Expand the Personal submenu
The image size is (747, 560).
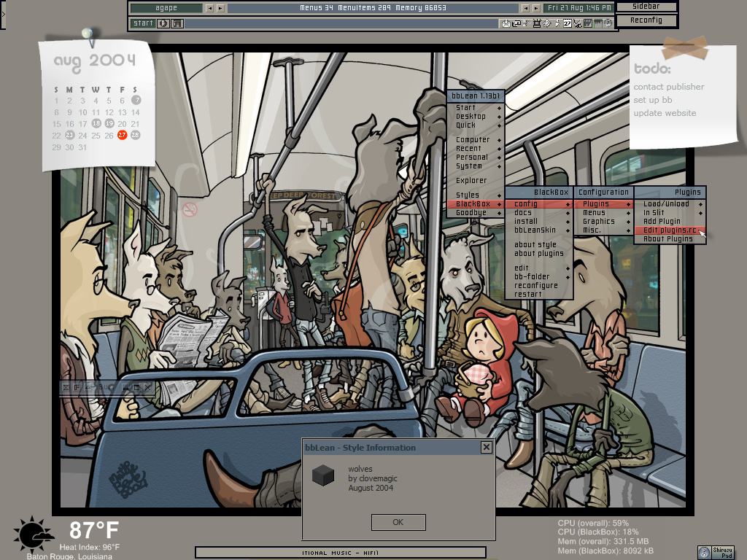476,157
